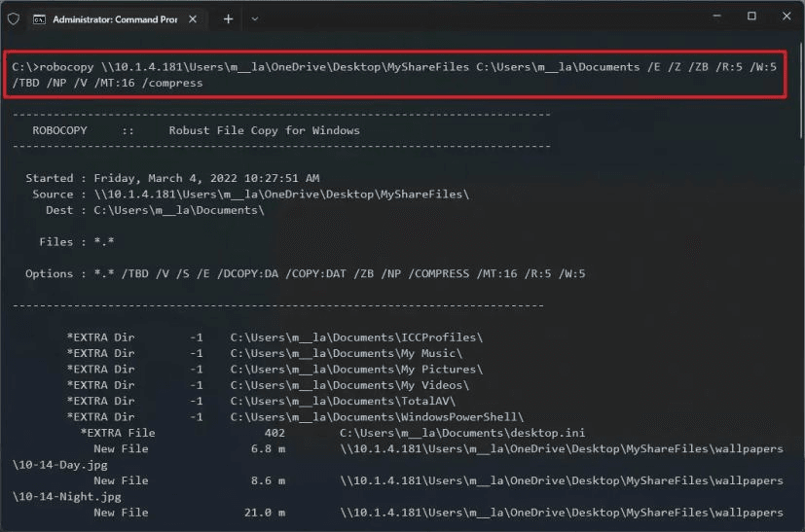This screenshot has height=532, width=805.
Task: Open a new tab with the plus button
Action: [228, 18]
